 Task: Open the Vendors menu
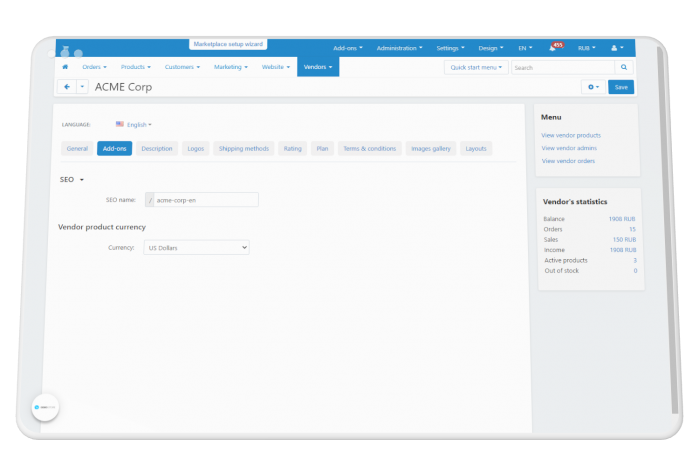pos(318,67)
